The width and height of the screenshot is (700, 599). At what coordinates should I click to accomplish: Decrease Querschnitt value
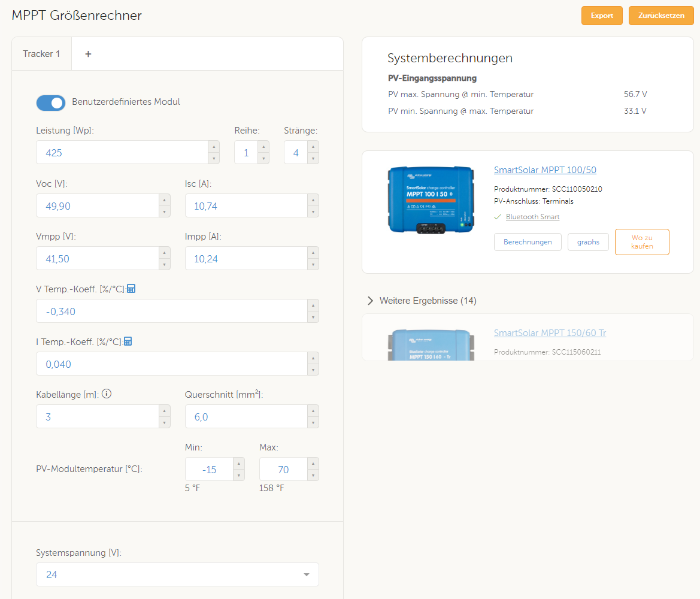(313, 422)
